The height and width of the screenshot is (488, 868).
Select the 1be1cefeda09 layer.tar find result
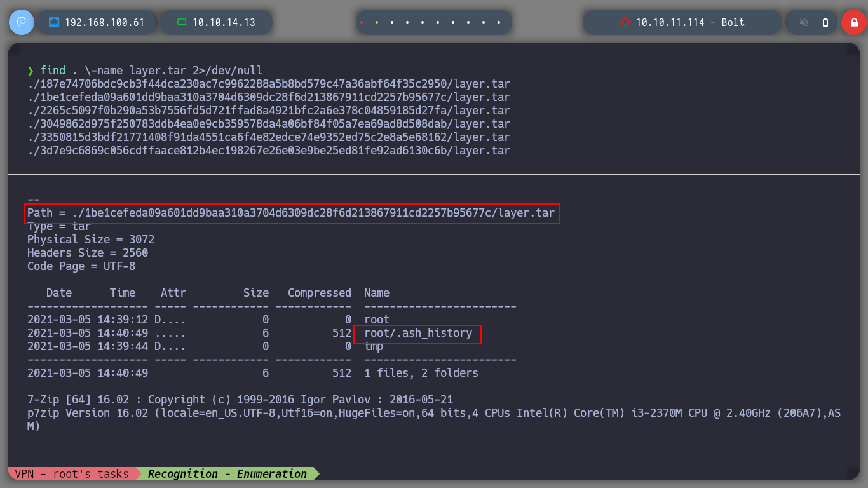point(269,97)
